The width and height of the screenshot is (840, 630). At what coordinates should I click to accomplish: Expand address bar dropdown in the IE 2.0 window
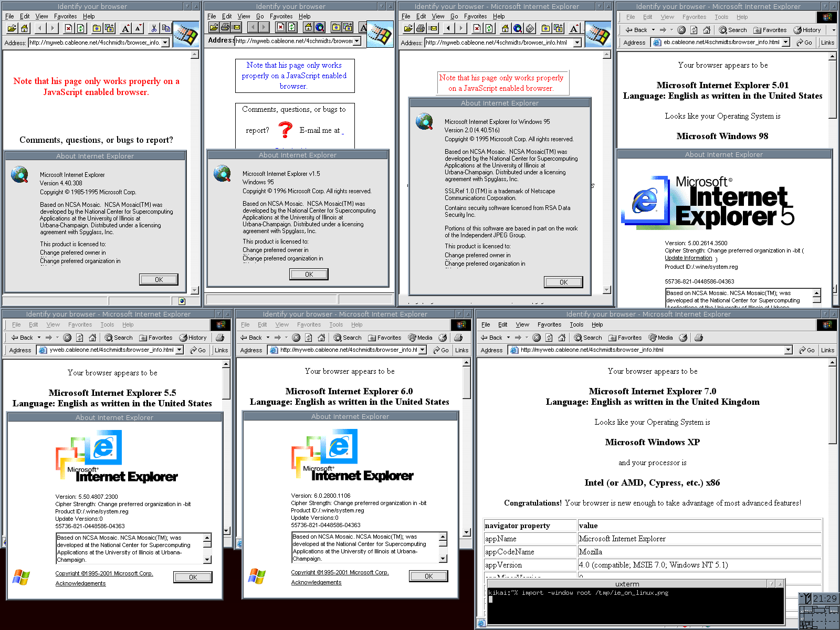coord(577,43)
